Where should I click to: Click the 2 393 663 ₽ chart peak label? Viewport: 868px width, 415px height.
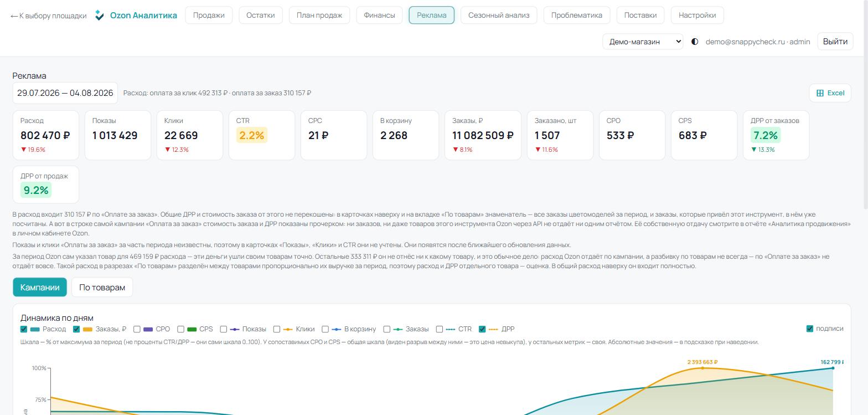[x=702, y=362]
